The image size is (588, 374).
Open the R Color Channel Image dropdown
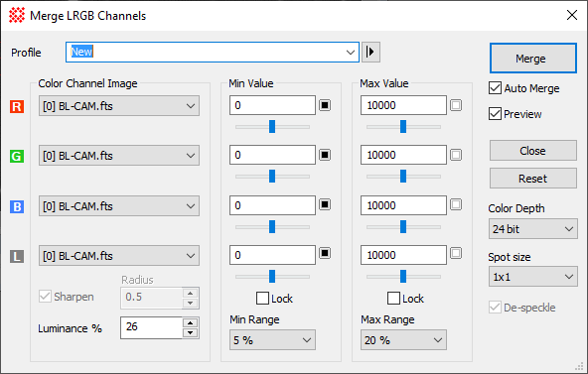click(119, 105)
